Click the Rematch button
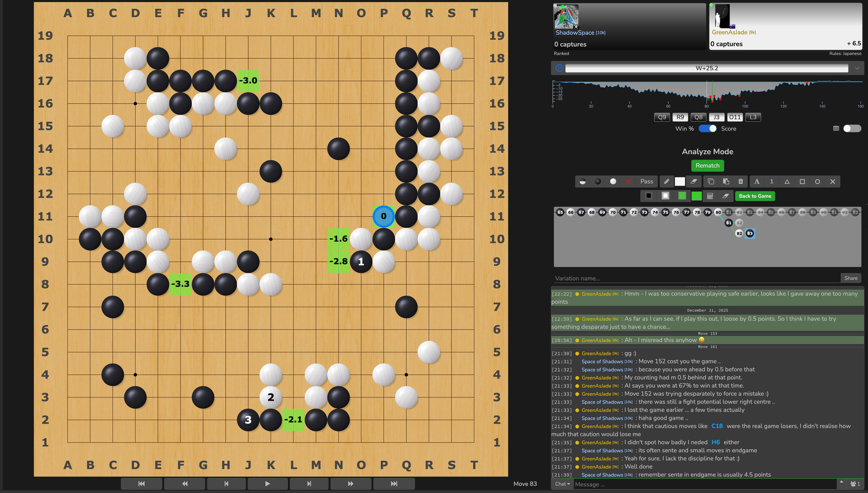 point(708,166)
